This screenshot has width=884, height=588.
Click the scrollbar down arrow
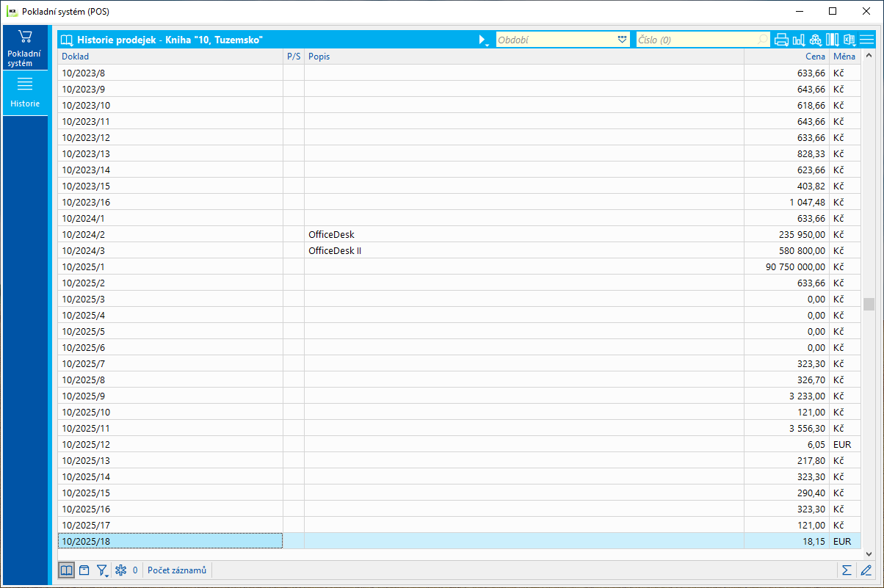(869, 553)
